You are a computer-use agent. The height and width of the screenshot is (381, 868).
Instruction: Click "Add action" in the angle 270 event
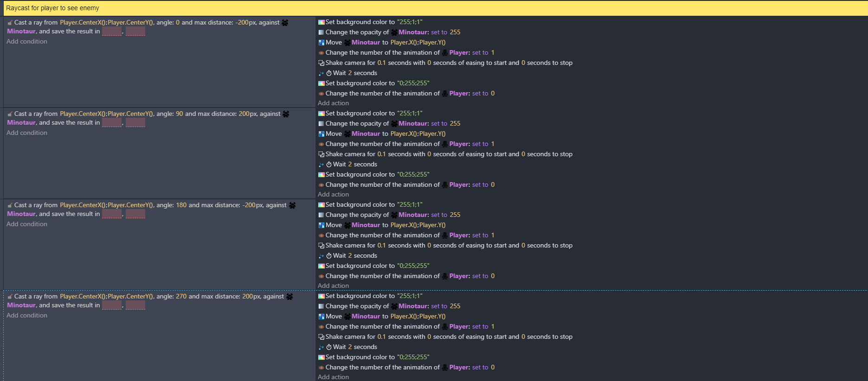(x=333, y=377)
